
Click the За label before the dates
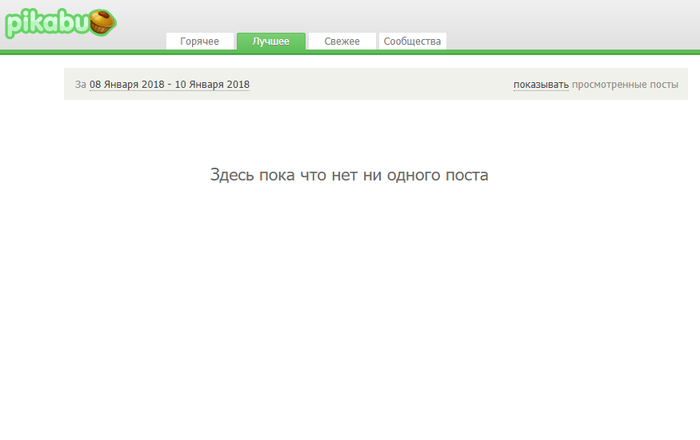pyautogui.click(x=80, y=85)
